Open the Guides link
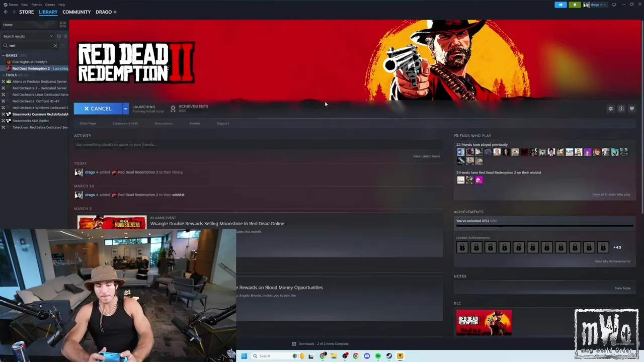The image size is (644, 362). pos(195,123)
